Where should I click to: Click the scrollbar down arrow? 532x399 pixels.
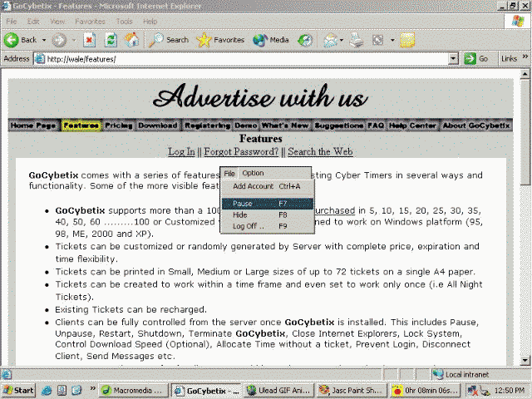click(x=525, y=360)
